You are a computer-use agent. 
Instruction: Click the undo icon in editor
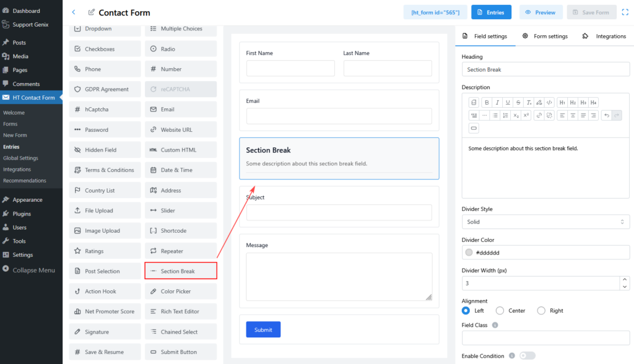606,115
